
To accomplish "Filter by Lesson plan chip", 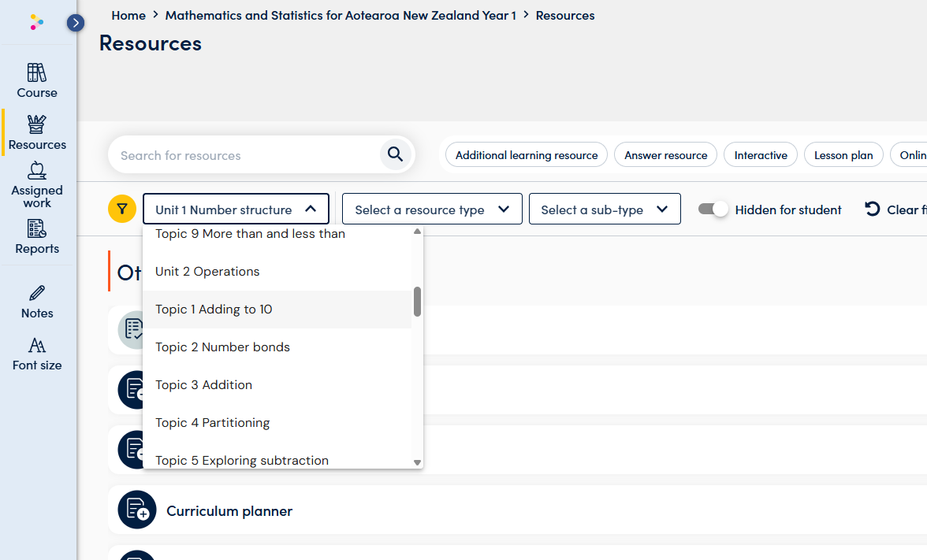I will [843, 155].
